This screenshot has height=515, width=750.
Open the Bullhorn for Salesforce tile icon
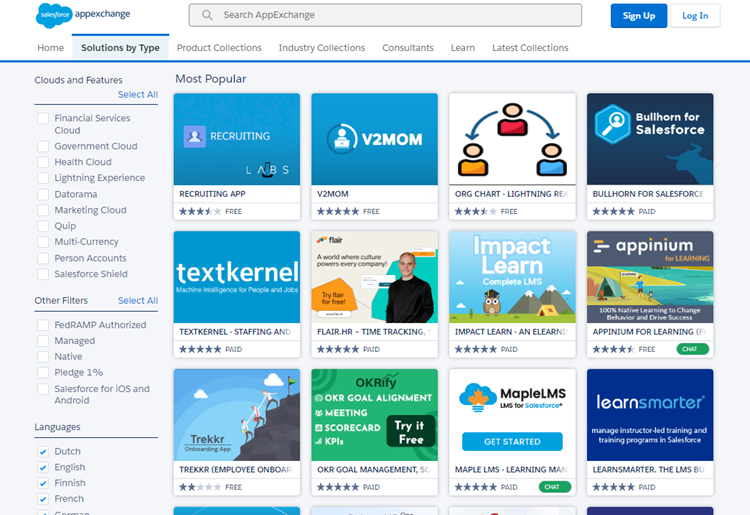650,139
